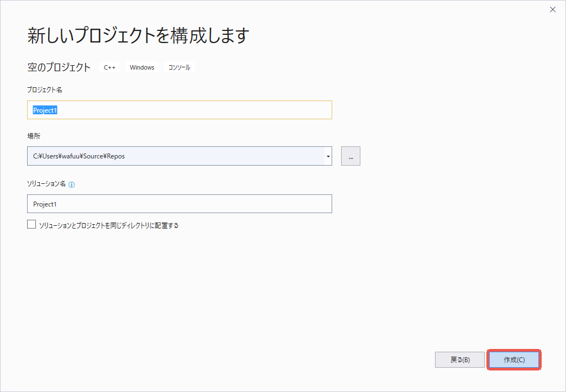The width and height of the screenshot is (566, 392).
Task: Click the same-directory checkbox label text
Action: point(109,225)
